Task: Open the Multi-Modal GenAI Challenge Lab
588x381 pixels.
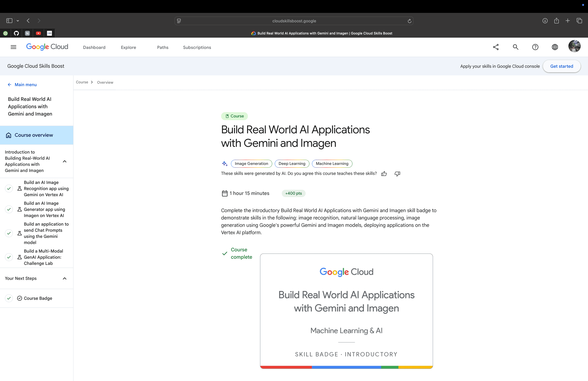Action: 43,257
